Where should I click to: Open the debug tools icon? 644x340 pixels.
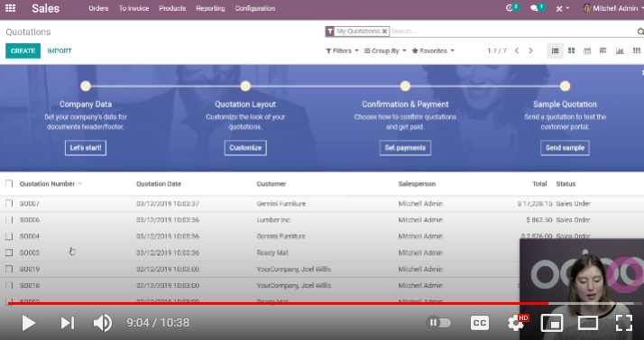point(559,8)
